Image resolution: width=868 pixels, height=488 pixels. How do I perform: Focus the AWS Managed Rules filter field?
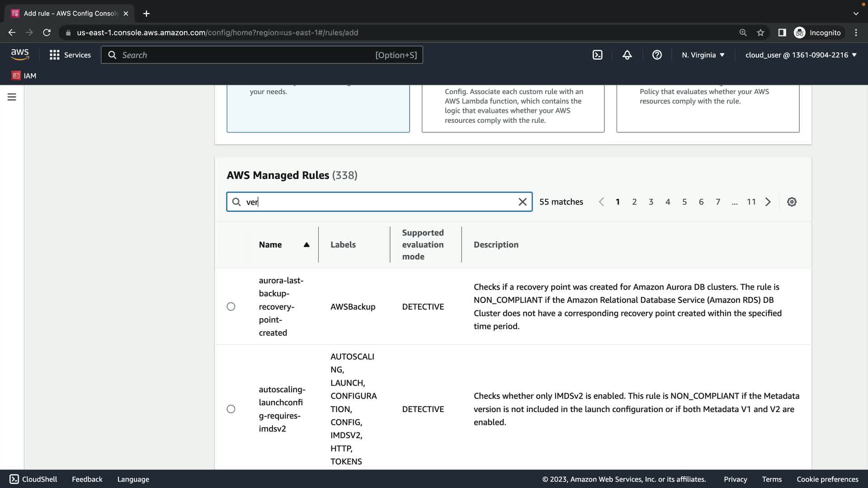tap(379, 202)
